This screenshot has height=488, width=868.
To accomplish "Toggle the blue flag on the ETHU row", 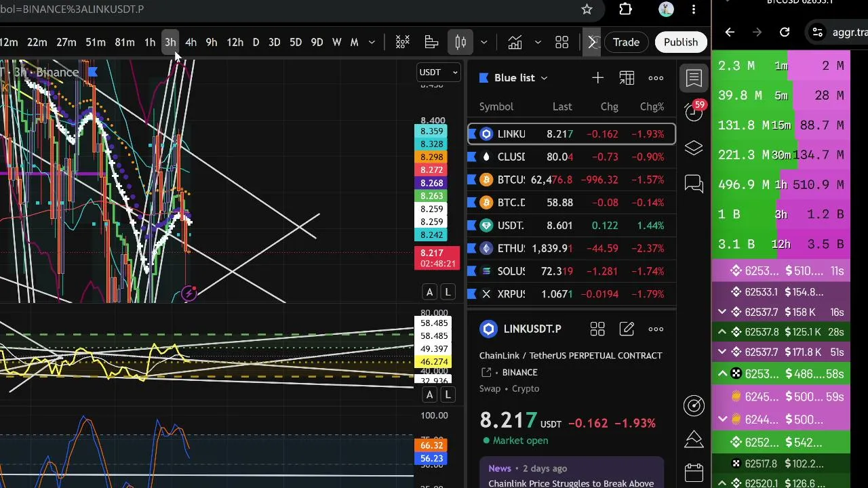I will click(473, 249).
